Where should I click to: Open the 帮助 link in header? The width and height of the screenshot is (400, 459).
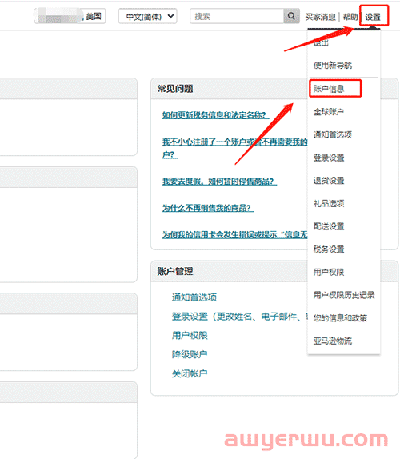(350, 17)
